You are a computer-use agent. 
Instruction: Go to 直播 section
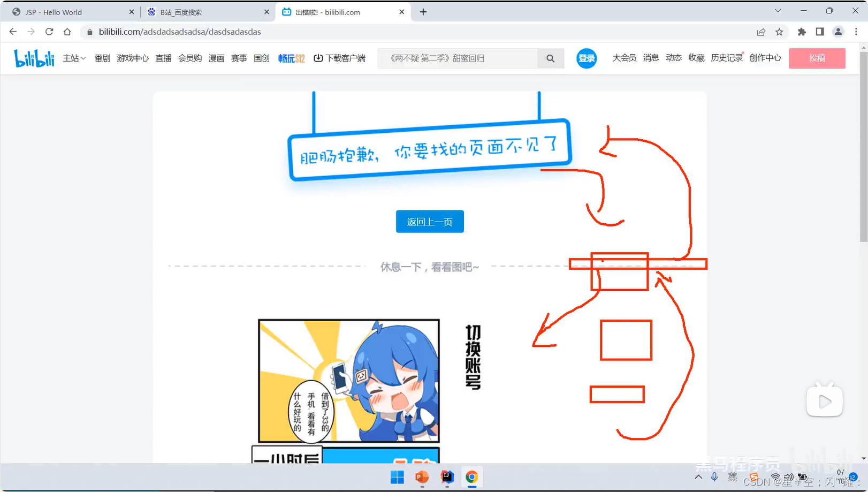point(163,58)
